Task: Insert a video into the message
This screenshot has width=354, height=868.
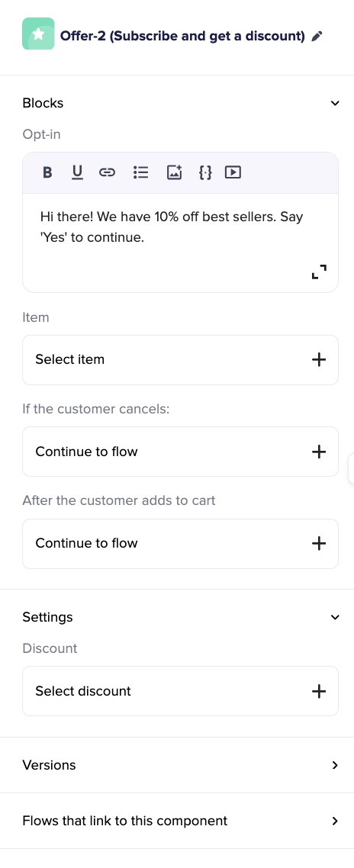Action: click(233, 172)
